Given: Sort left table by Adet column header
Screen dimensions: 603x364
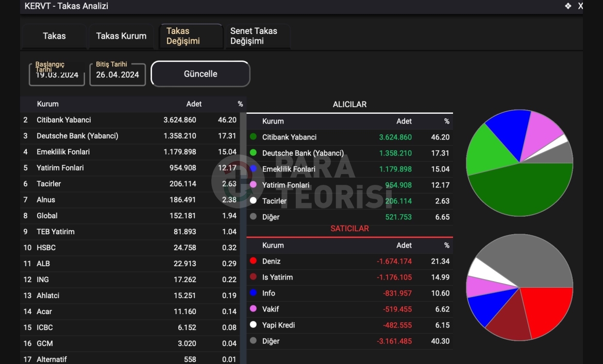Looking at the screenshot, I should 194,104.
